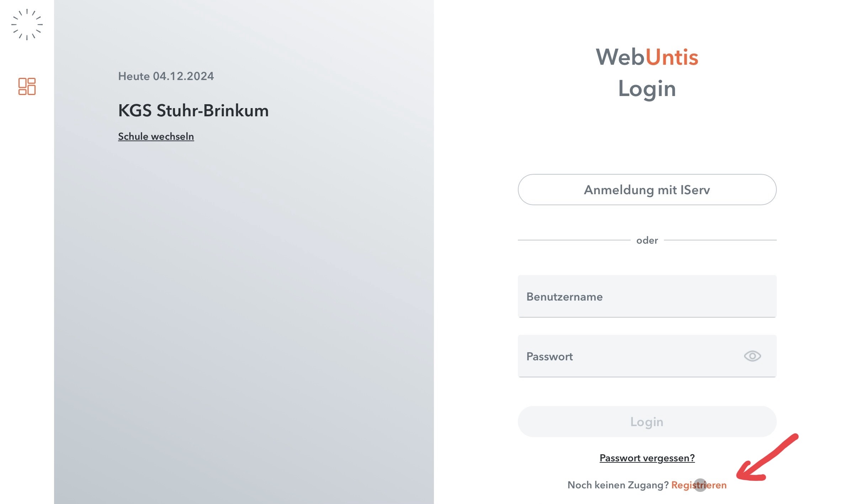Click the gray 'Web' part of the logo
This screenshot has height=504, width=860.
620,57
